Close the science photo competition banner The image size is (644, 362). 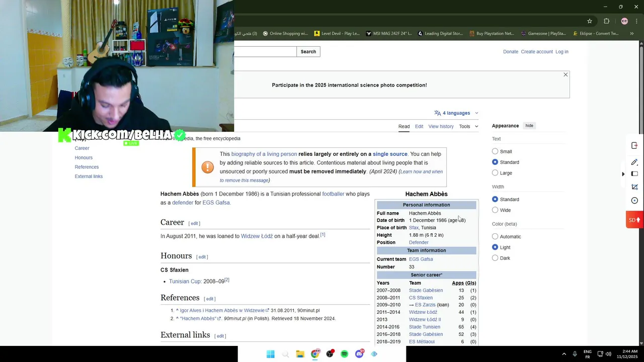566,75
